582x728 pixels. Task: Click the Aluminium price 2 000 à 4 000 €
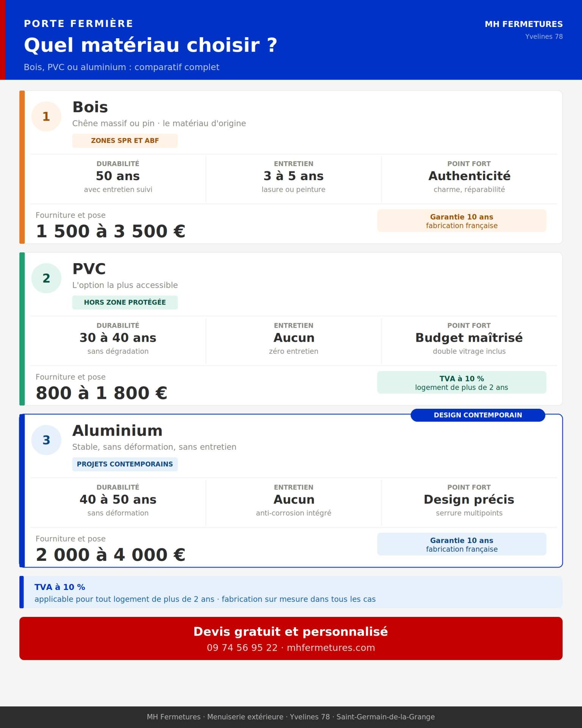click(x=110, y=555)
